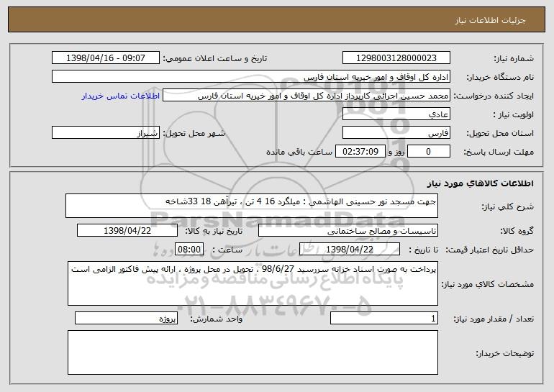This screenshot has width=554, height=392.
Task: Click the اولویت نیاز field showing عادي
Action: 396,114
